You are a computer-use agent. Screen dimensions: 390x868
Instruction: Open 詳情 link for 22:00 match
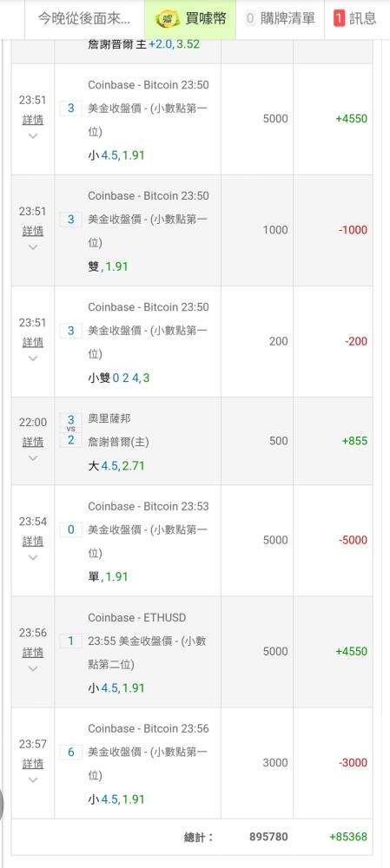coord(33,442)
